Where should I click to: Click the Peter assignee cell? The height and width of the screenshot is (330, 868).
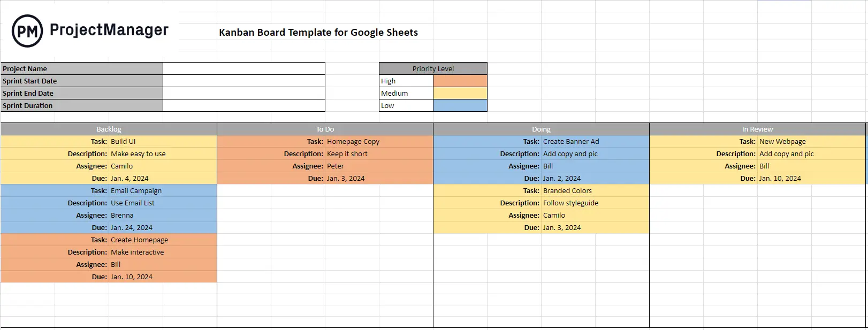[x=379, y=166]
